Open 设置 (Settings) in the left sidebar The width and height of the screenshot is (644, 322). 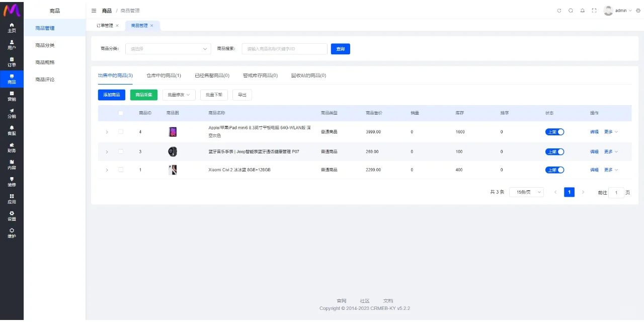[12, 216]
